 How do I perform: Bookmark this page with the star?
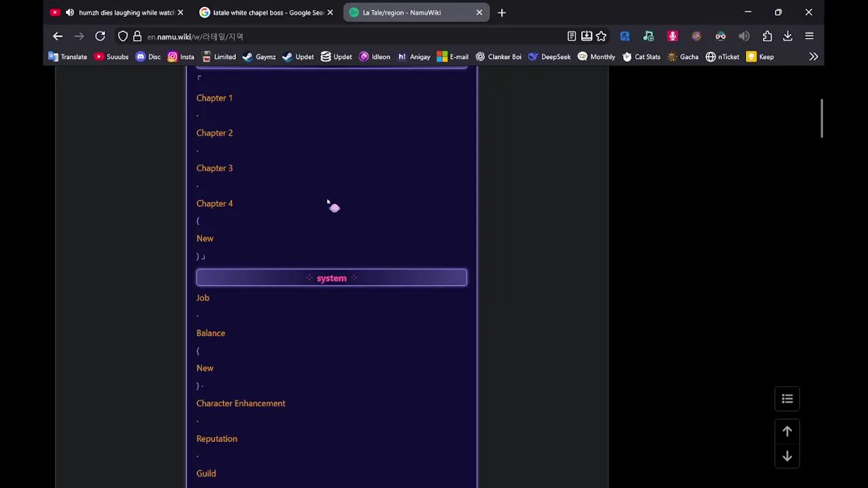coord(601,36)
